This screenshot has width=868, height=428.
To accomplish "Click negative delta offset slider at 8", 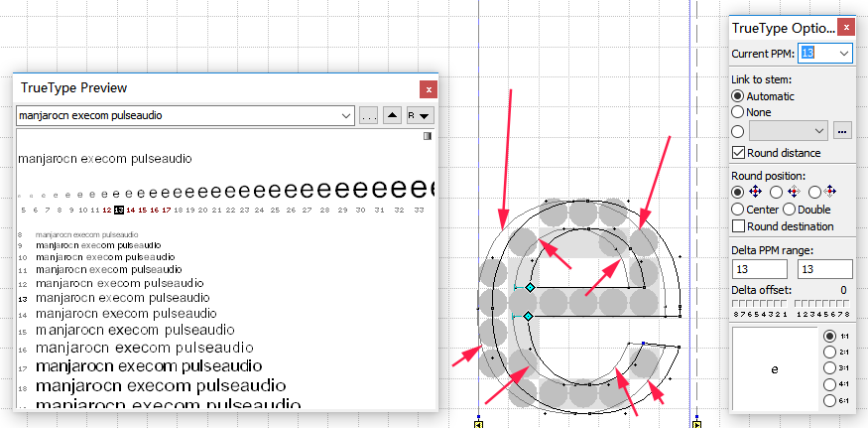I will coord(735,304).
